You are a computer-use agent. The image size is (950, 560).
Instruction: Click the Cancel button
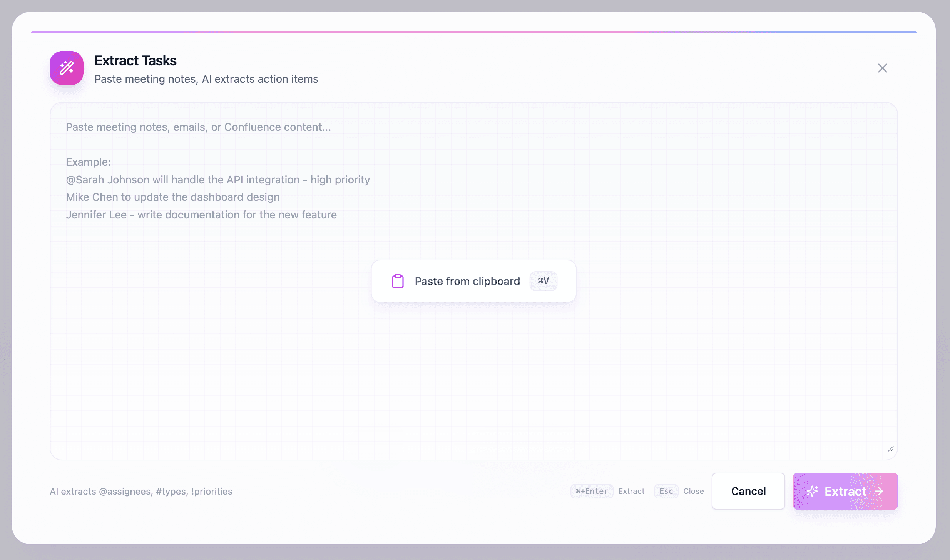coord(748,491)
